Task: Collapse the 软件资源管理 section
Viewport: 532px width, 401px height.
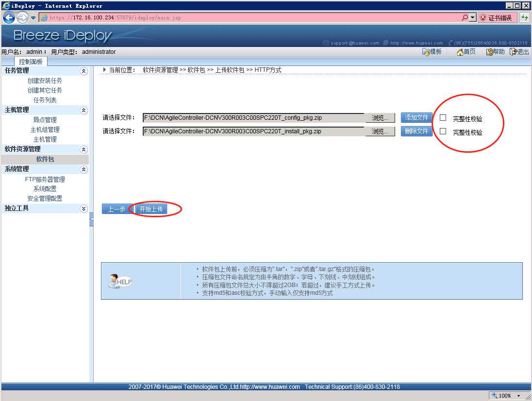Action: (83, 149)
